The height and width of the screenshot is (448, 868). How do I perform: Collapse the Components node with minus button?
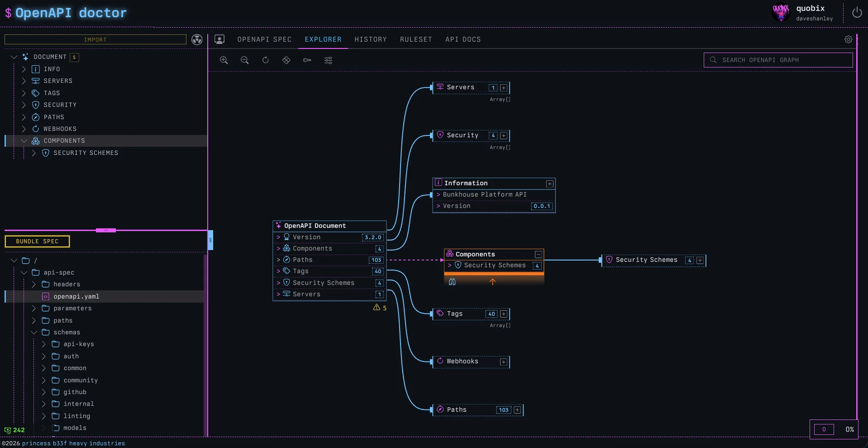pos(538,255)
